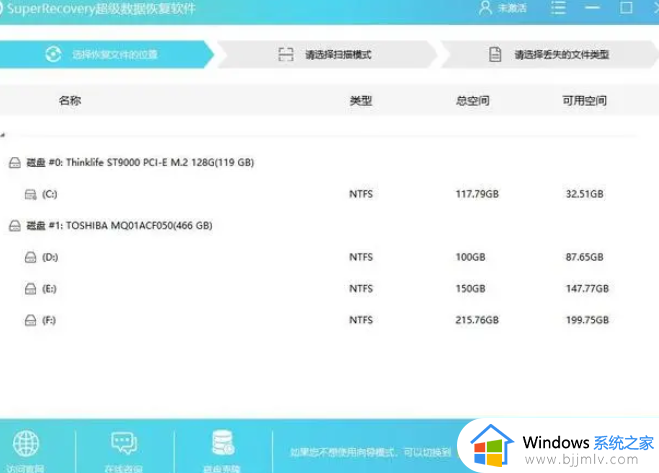Image resolution: width=659 pixels, height=473 pixels.
Task: Click the SuperRecovery title text
Action: [101, 8]
